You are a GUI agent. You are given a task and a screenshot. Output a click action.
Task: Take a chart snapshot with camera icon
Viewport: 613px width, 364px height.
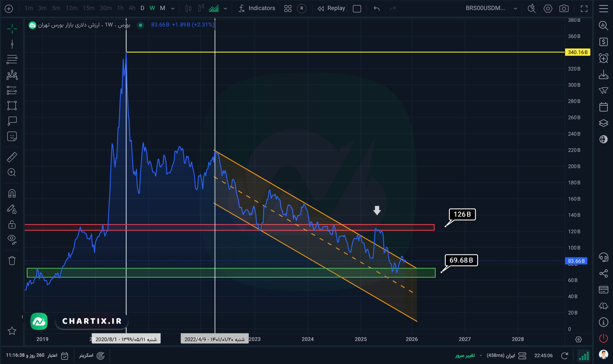point(564,9)
